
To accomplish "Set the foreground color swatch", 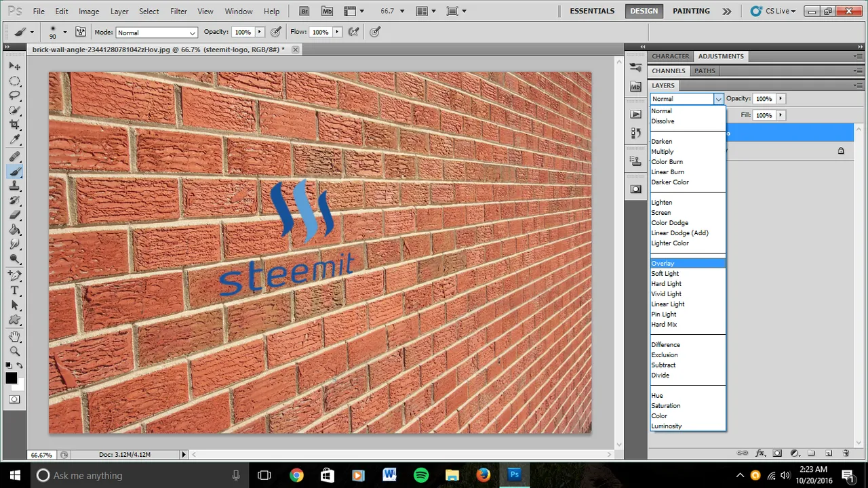I will tap(12, 378).
